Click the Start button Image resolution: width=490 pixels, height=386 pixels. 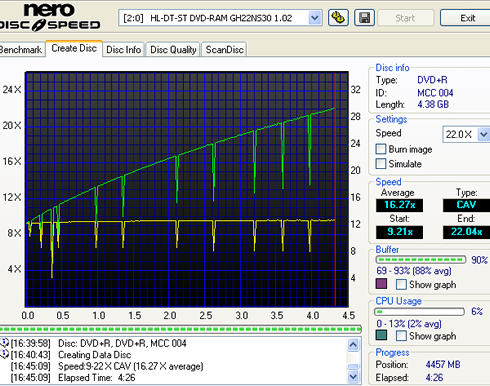[405, 18]
